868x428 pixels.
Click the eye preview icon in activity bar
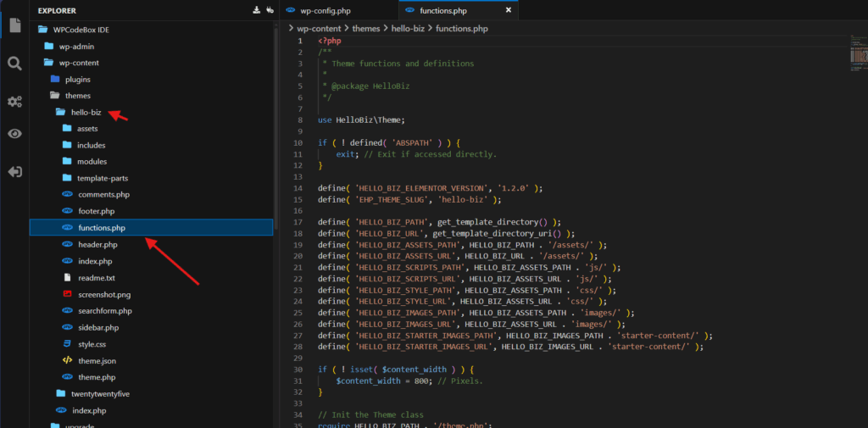(x=15, y=133)
